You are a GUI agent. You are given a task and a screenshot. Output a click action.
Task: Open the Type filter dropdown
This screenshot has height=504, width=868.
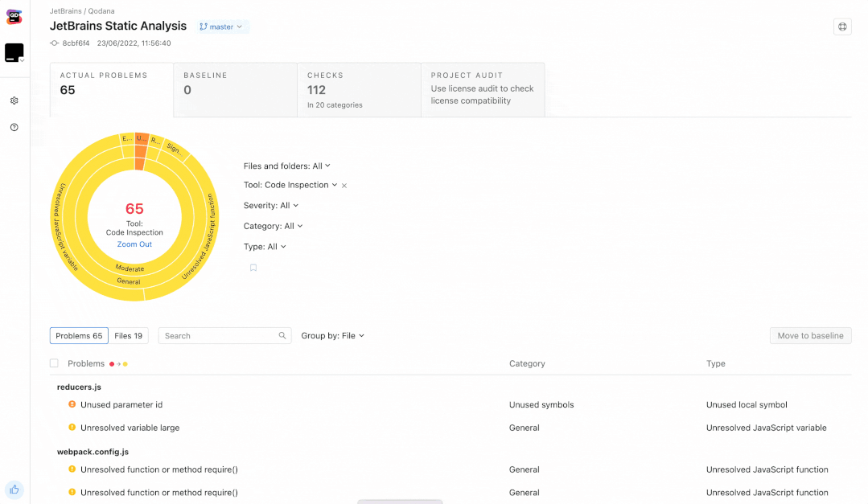click(265, 247)
